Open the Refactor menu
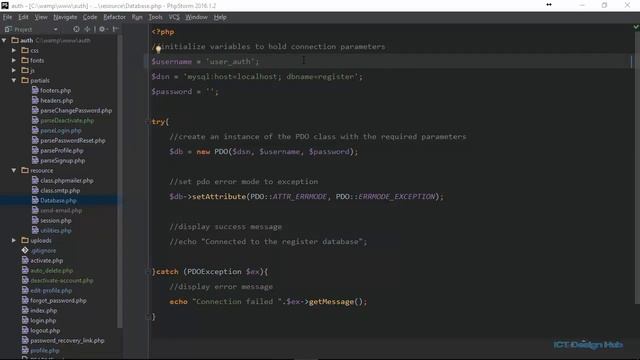The image size is (640, 360). (x=114, y=17)
